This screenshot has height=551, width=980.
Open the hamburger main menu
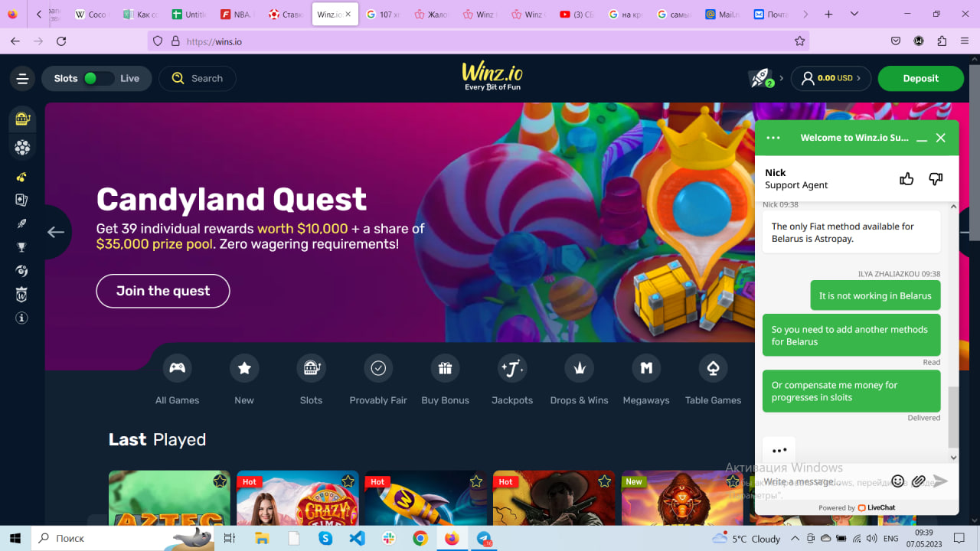(22, 78)
